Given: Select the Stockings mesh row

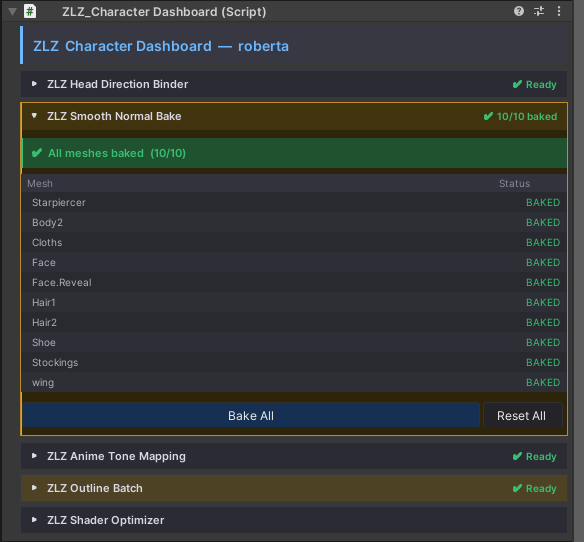Looking at the screenshot, I should [x=294, y=362].
